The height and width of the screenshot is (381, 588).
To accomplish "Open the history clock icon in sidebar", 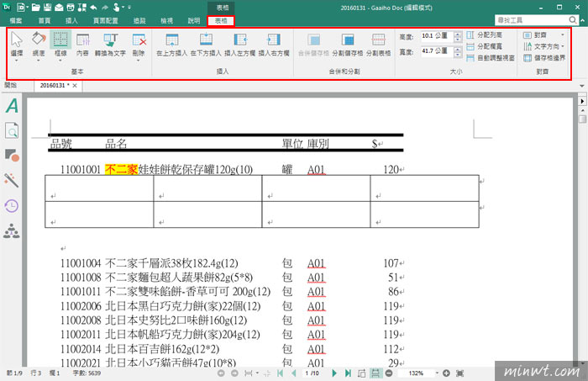I will tap(12, 206).
